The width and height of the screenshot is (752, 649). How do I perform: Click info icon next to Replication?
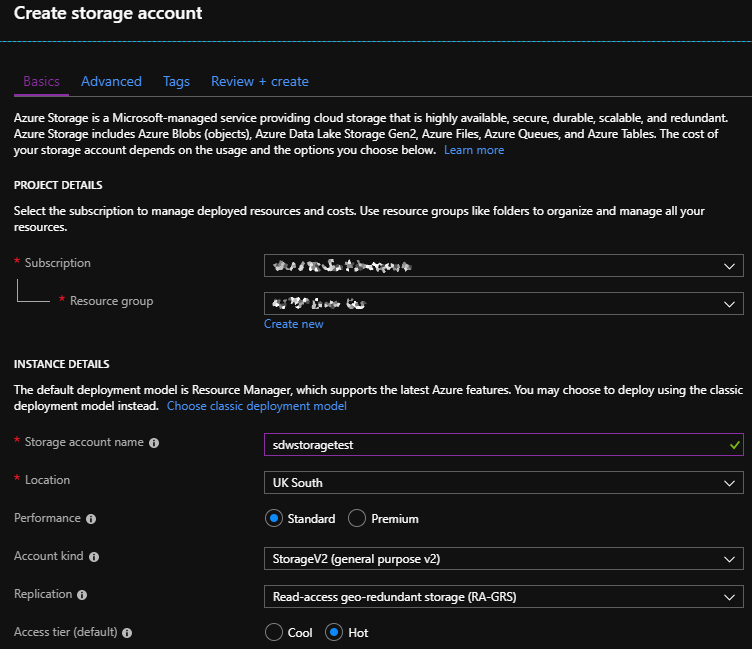pos(82,595)
